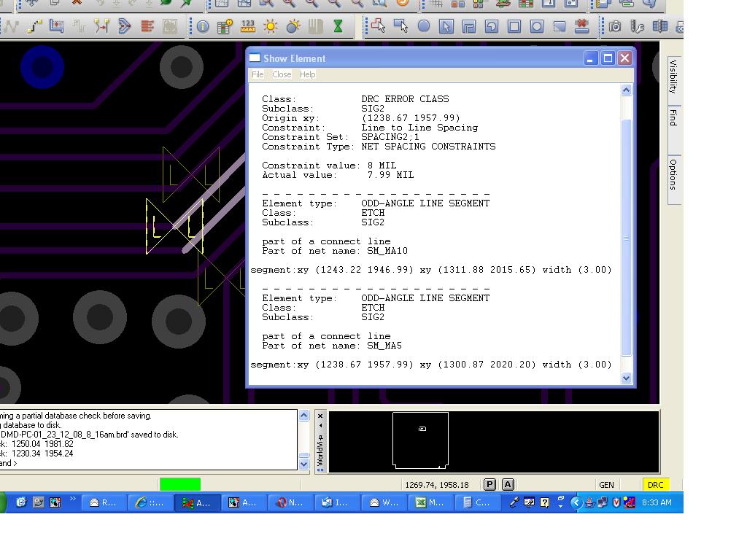Close the WorldView panel with X
The height and width of the screenshot is (560, 747).
[x=320, y=416]
